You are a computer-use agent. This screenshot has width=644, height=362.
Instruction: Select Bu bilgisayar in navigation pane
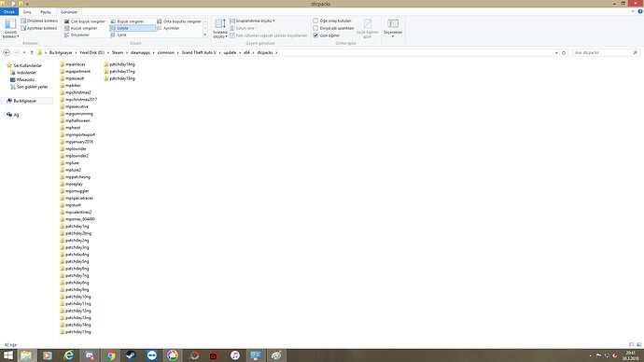point(25,101)
